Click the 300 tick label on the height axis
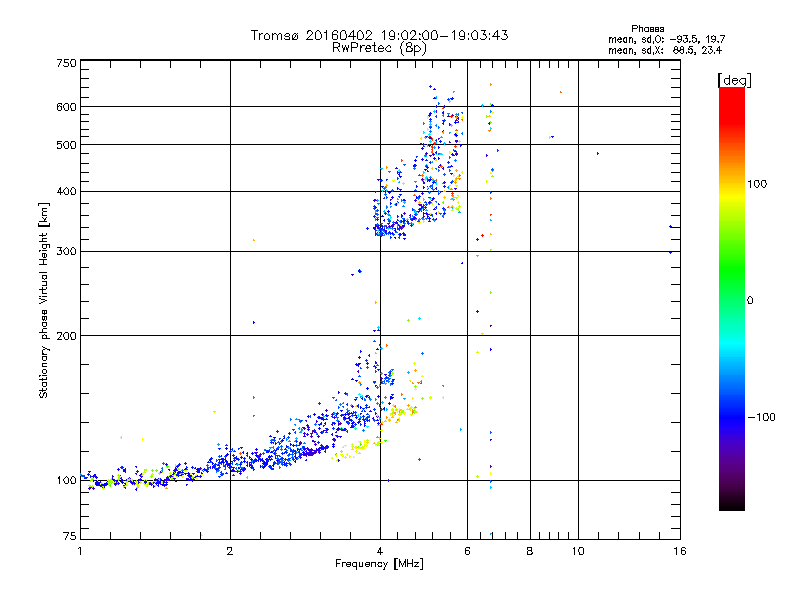This screenshot has height=600, width=800. point(66,251)
